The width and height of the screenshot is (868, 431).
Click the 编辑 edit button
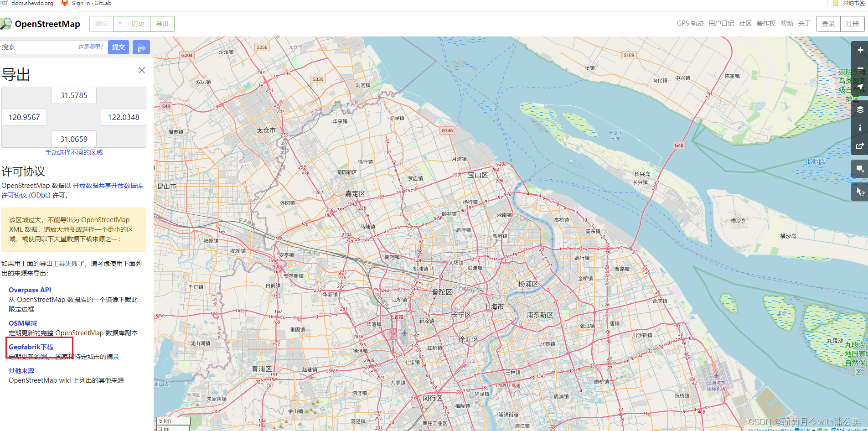(x=102, y=24)
